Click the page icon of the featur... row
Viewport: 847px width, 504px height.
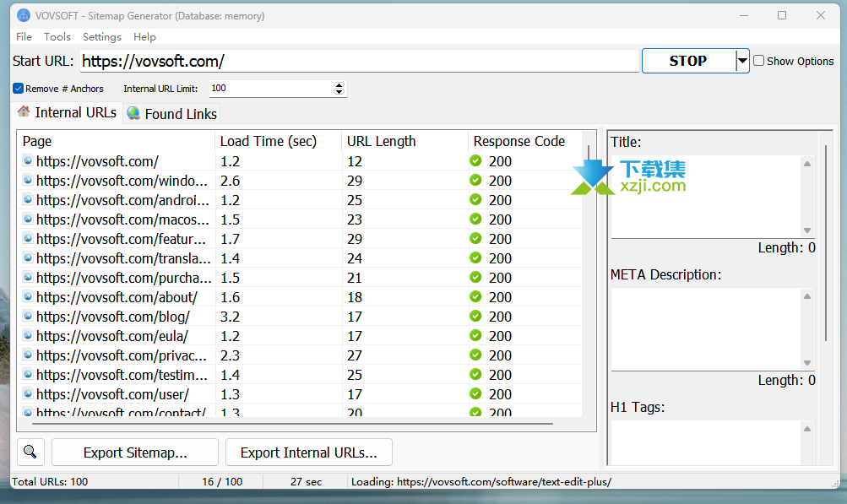click(28, 238)
